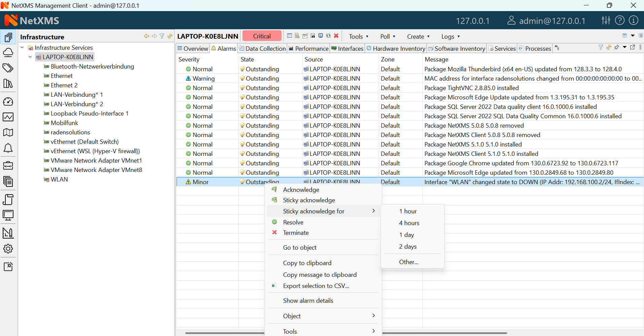This screenshot has width=644, height=336.
Task: Click the Configuration gear in sidebar
Action: coord(8,249)
